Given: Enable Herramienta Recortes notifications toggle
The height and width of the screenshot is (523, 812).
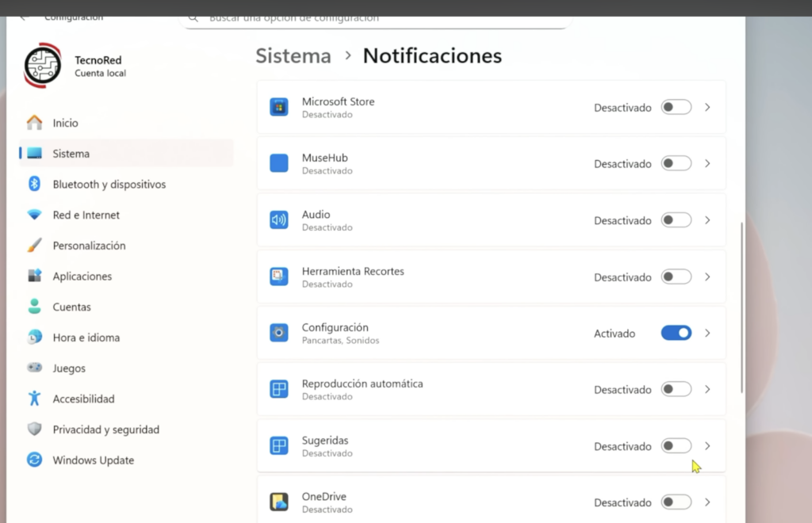Looking at the screenshot, I should [676, 277].
